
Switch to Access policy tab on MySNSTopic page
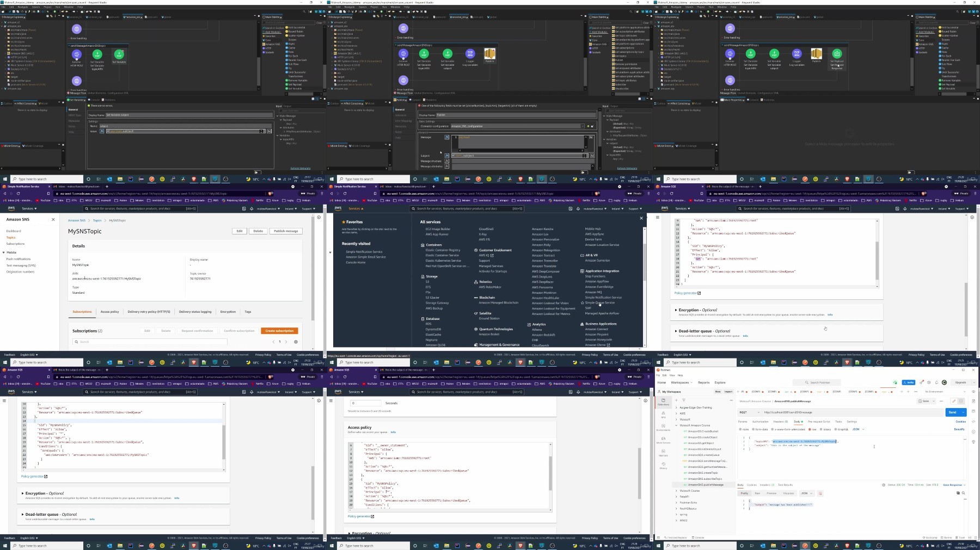coord(109,312)
